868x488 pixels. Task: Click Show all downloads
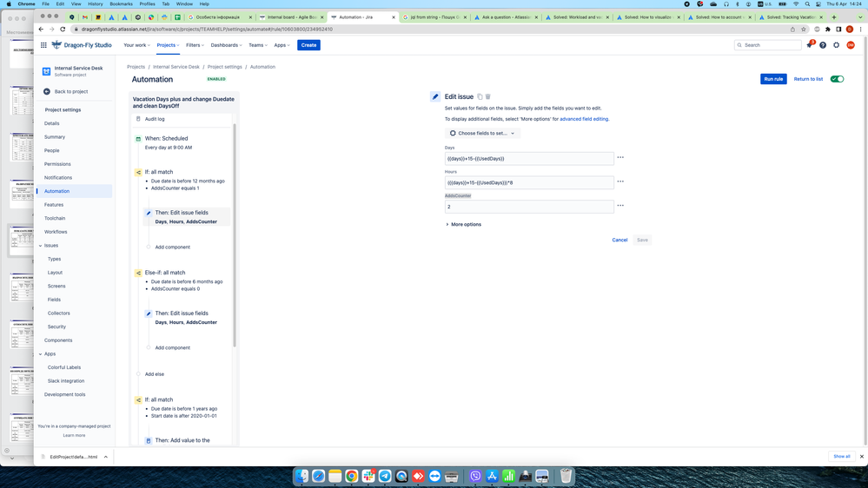[841, 457]
